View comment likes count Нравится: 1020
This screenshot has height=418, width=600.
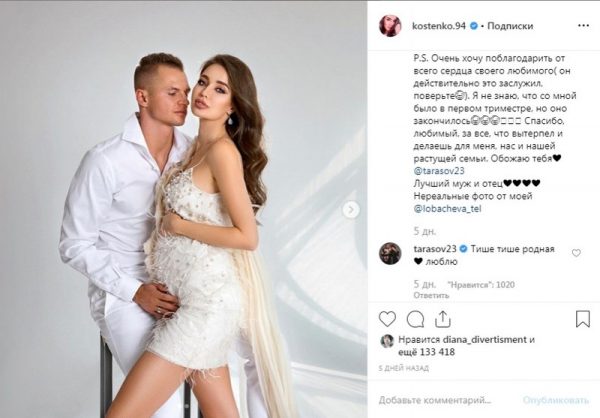tap(481, 285)
